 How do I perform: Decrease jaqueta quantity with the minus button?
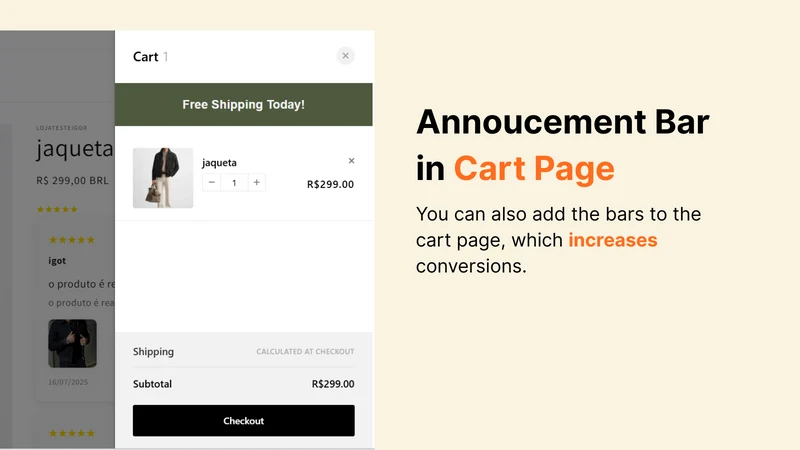[212, 182]
